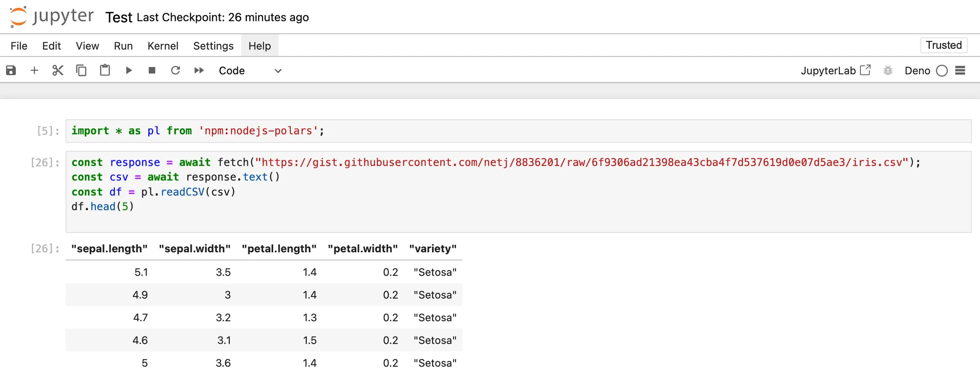The width and height of the screenshot is (980, 383).
Task: Paste a cell using the clipboard icon
Action: [x=105, y=70]
